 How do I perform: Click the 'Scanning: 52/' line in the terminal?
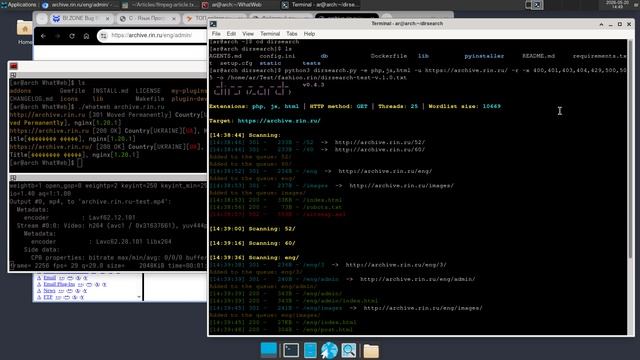252,229
